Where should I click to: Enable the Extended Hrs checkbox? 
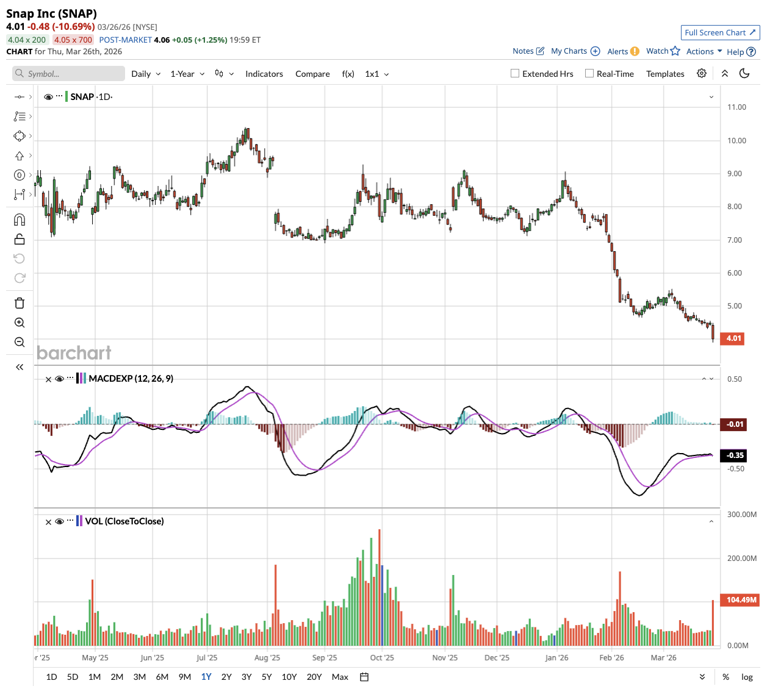point(515,73)
